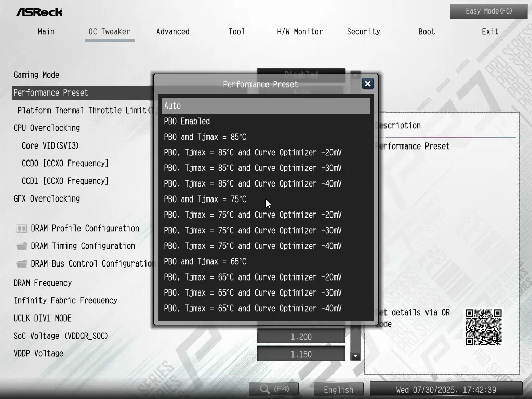Select CCD1 [CCX0 Frequency] entry
Screen dimensions: 532x399
point(65,181)
